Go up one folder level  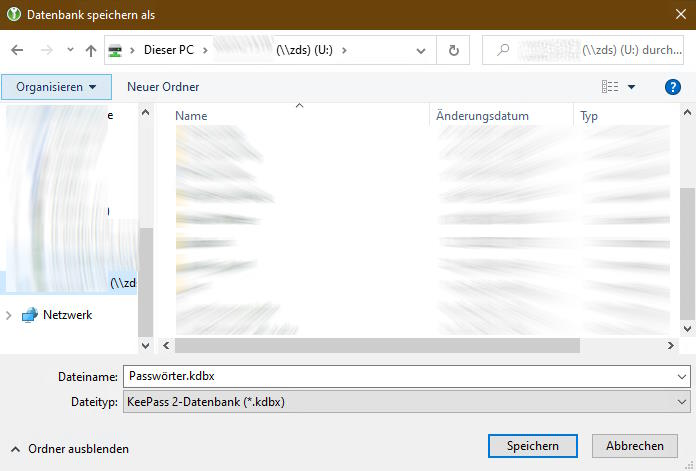tap(91, 50)
